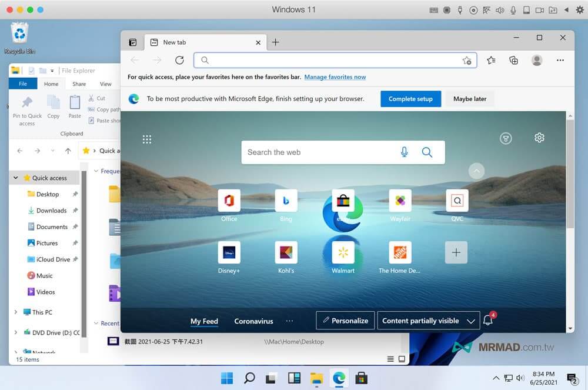The image size is (588, 390).
Task: Click the voice search microphone icon
Action: (404, 152)
